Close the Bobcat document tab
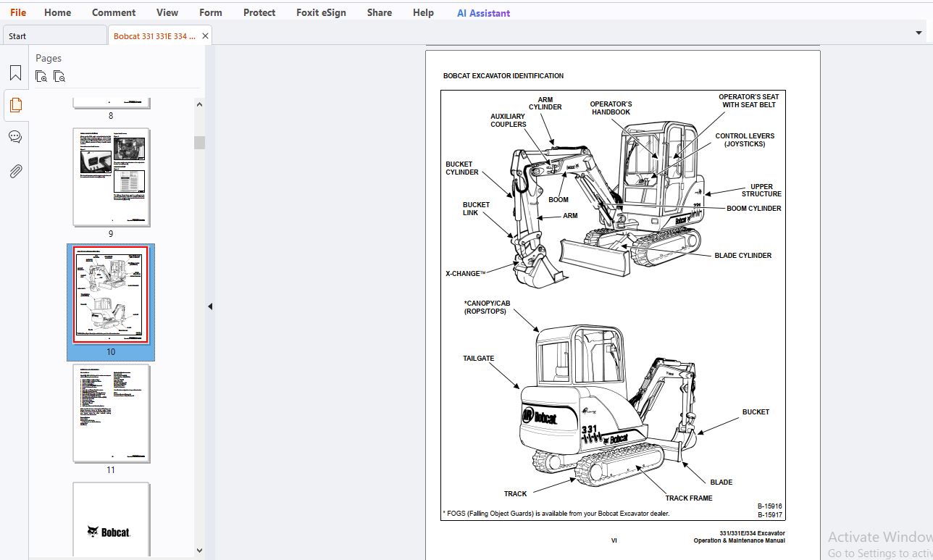 click(205, 35)
